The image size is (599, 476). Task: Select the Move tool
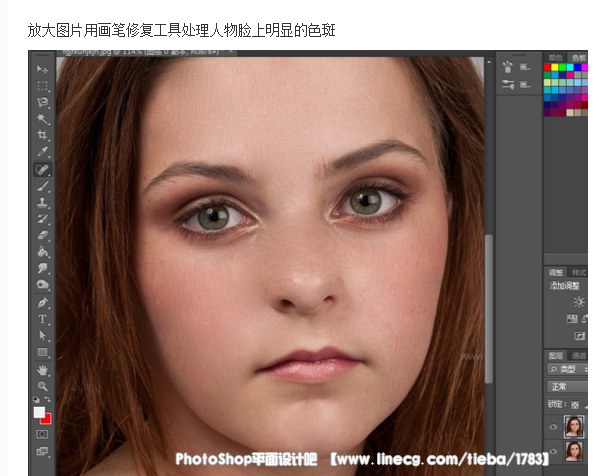42,69
